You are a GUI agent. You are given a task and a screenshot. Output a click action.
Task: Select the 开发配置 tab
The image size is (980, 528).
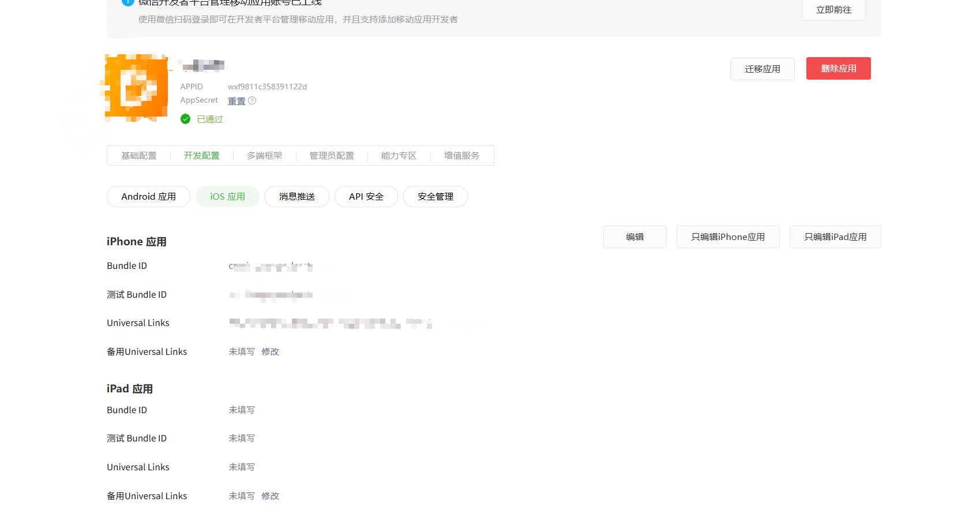point(201,156)
